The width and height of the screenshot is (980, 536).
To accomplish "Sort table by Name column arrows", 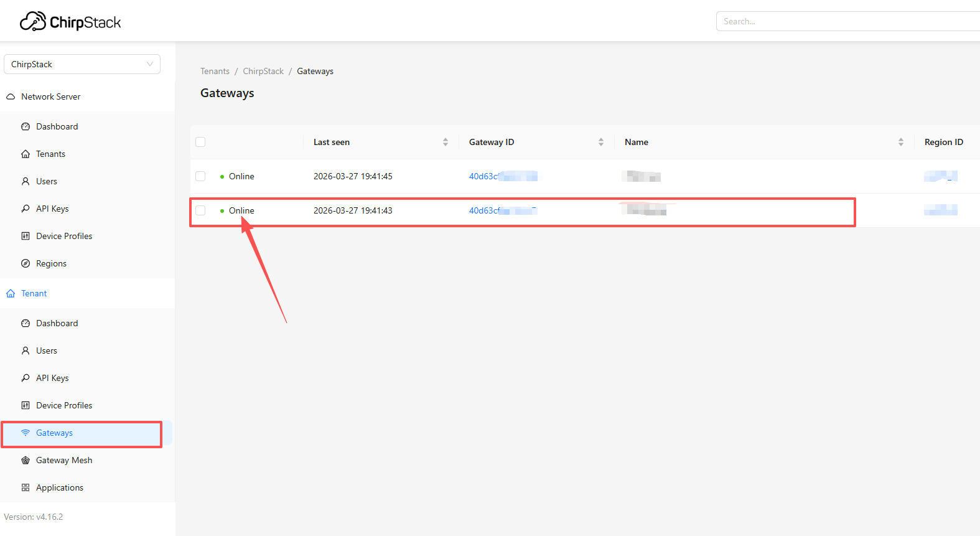I will (900, 142).
